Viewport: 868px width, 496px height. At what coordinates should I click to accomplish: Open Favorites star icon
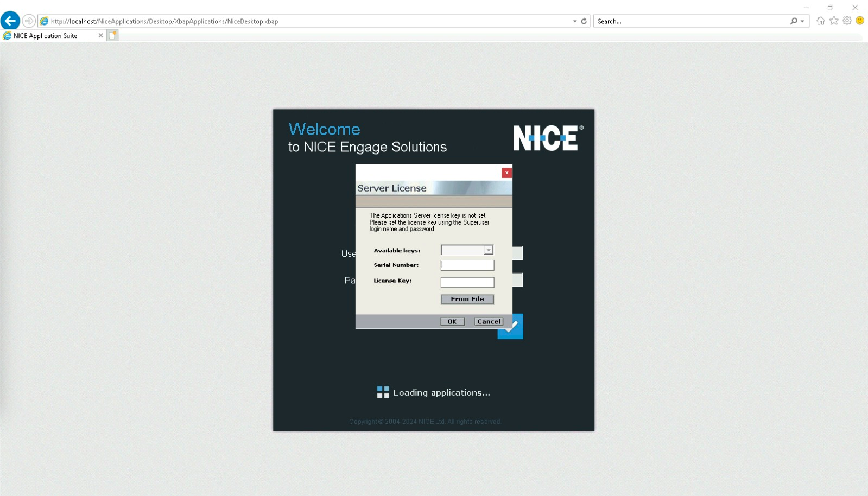pos(834,21)
